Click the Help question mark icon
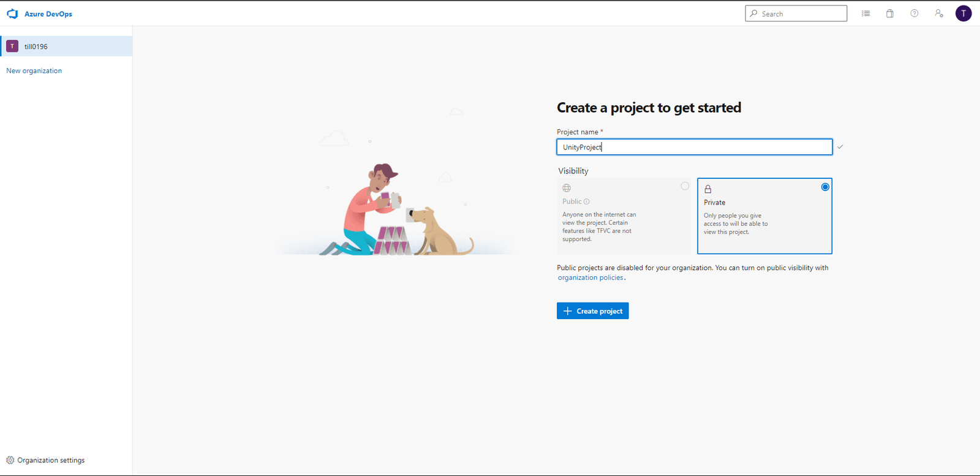This screenshot has height=476, width=980. pos(914,13)
